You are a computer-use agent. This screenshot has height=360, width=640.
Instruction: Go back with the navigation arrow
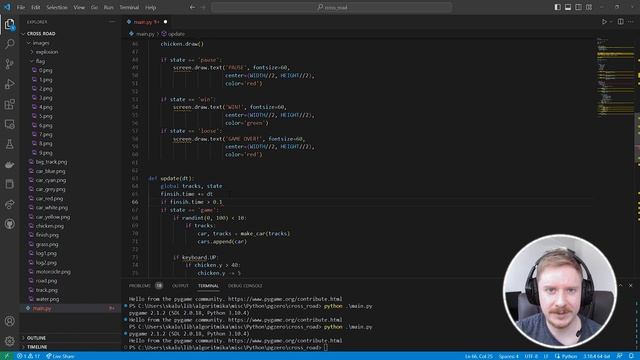click(192, 7)
